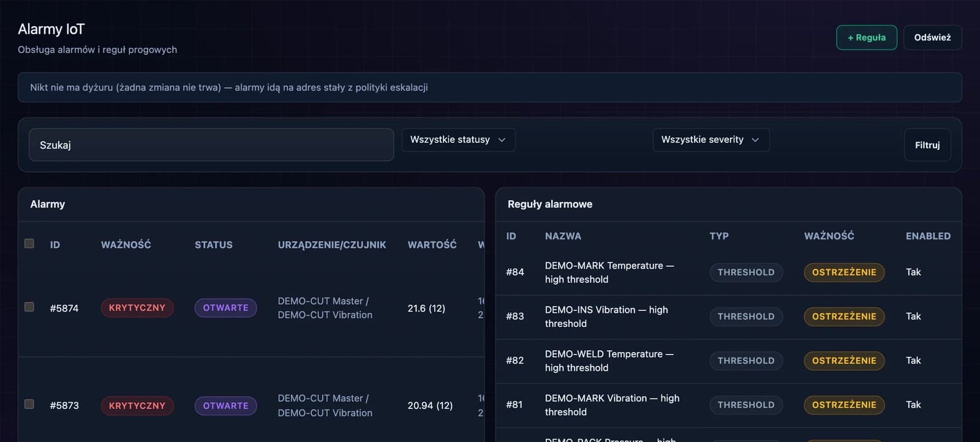
Task: Click THRESHOLD badge of rule #84
Action: click(746, 272)
